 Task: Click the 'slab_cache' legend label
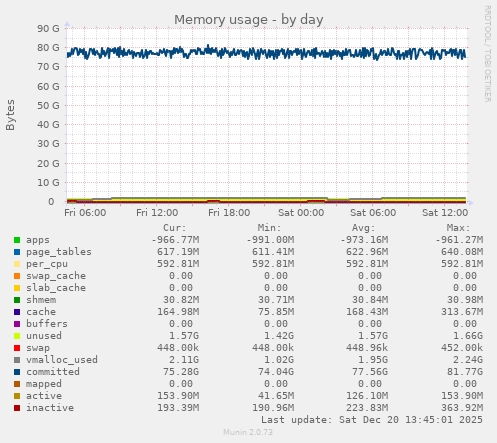[x=56, y=288]
